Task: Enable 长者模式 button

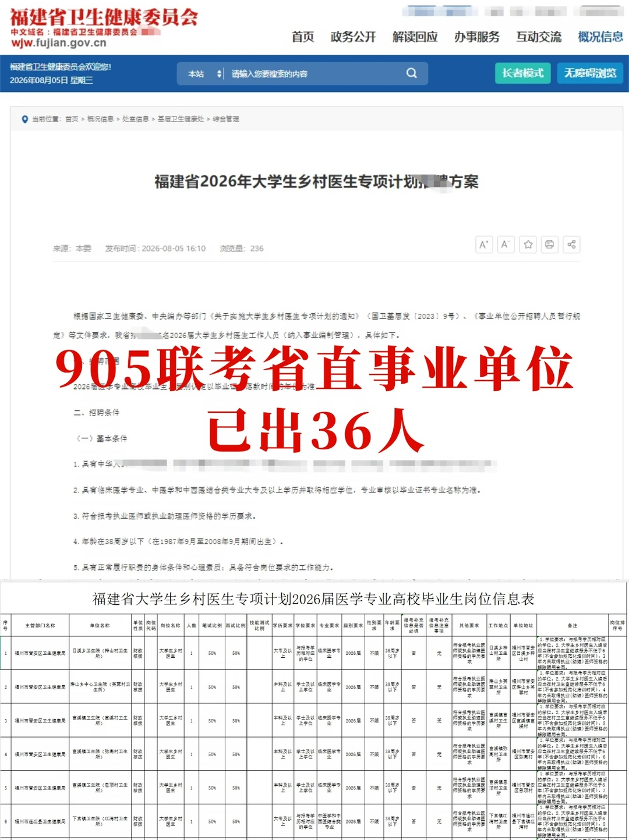Action: [x=522, y=73]
